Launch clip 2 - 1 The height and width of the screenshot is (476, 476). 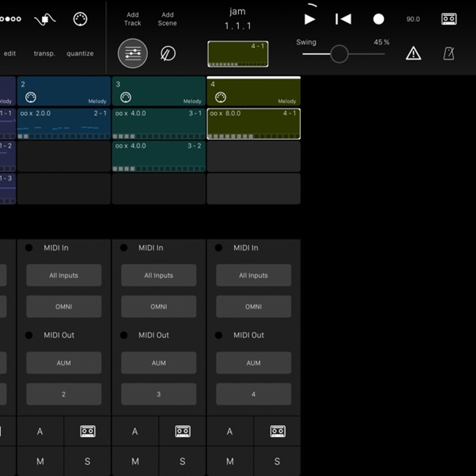[x=64, y=124]
